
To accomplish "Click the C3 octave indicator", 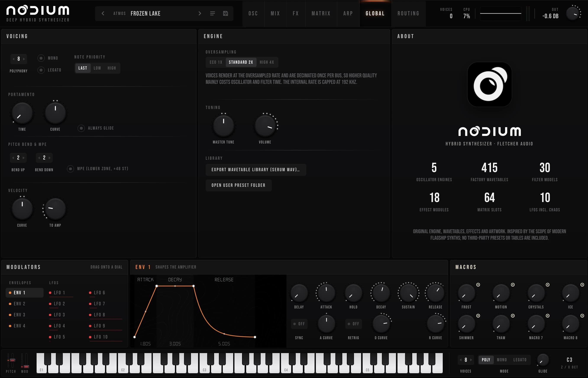I will [569, 360].
